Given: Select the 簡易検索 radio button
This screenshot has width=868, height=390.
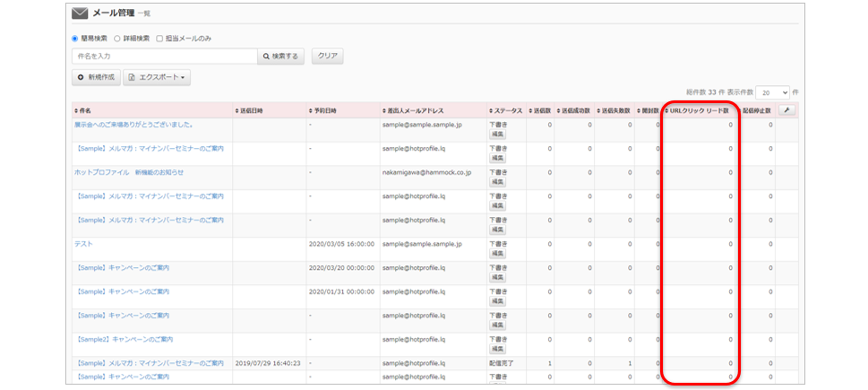Looking at the screenshot, I should click(x=74, y=39).
